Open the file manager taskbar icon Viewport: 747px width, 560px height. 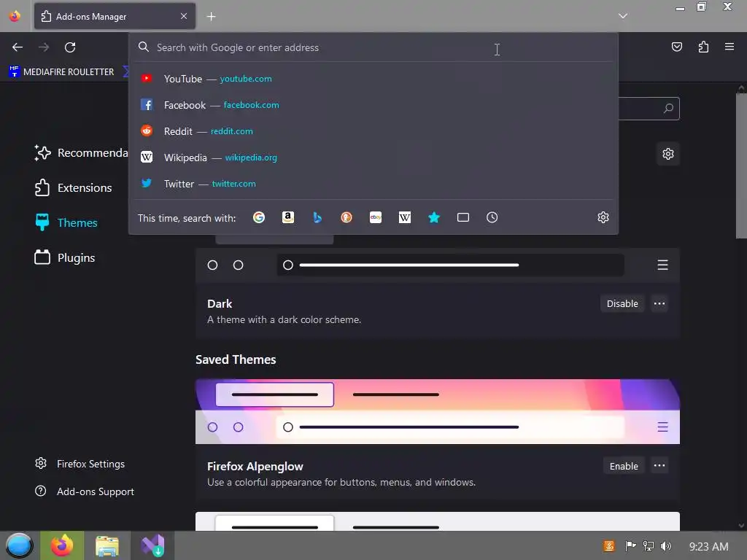107,545
